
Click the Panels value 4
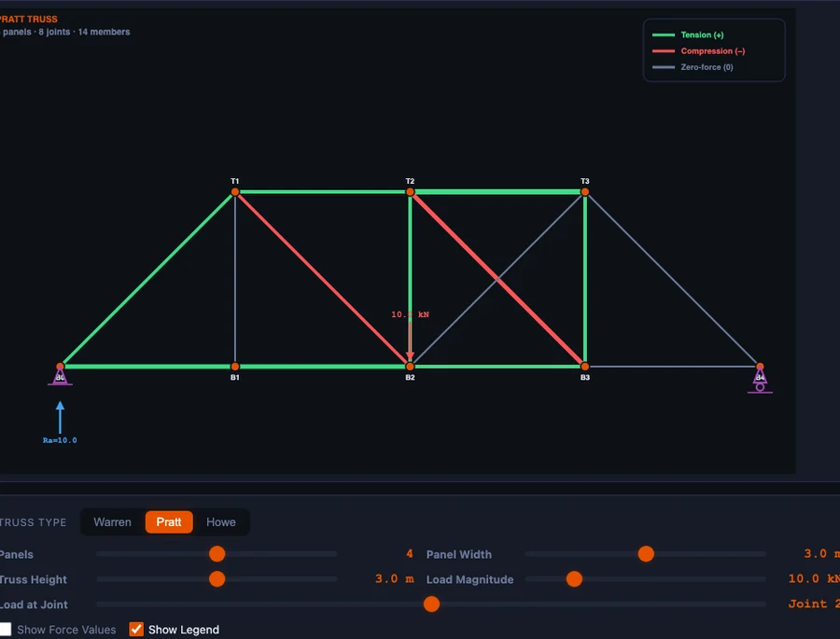pos(410,554)
